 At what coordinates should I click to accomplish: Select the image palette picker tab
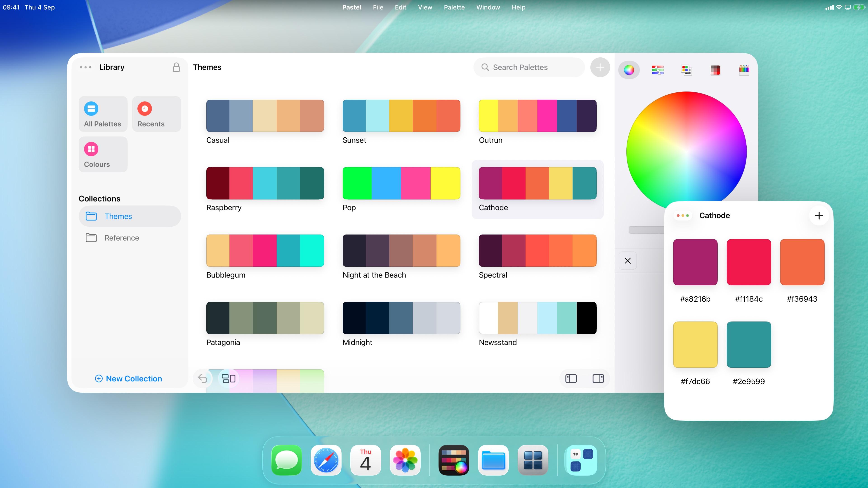[715, 70]
